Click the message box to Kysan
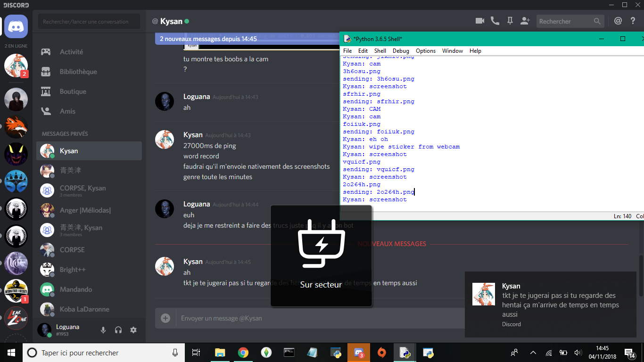The height and width of the screenshot is (362, 644). point(321,318)
